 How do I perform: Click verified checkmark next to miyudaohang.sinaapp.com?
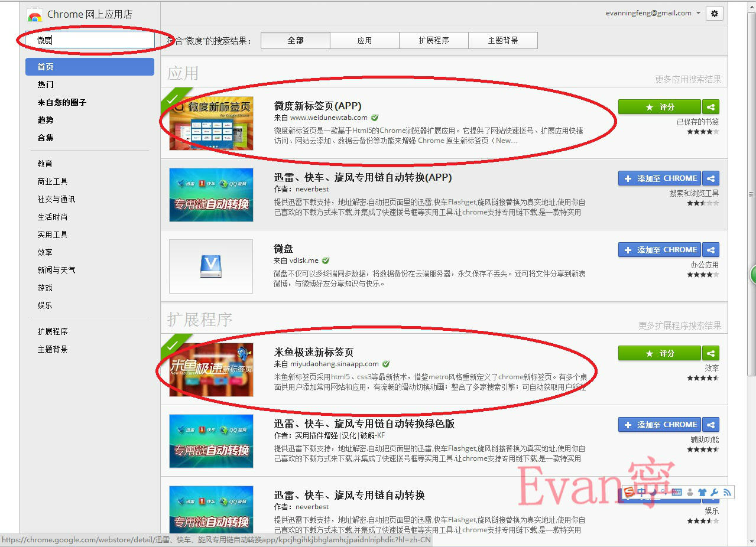click(x=386, y=364)
